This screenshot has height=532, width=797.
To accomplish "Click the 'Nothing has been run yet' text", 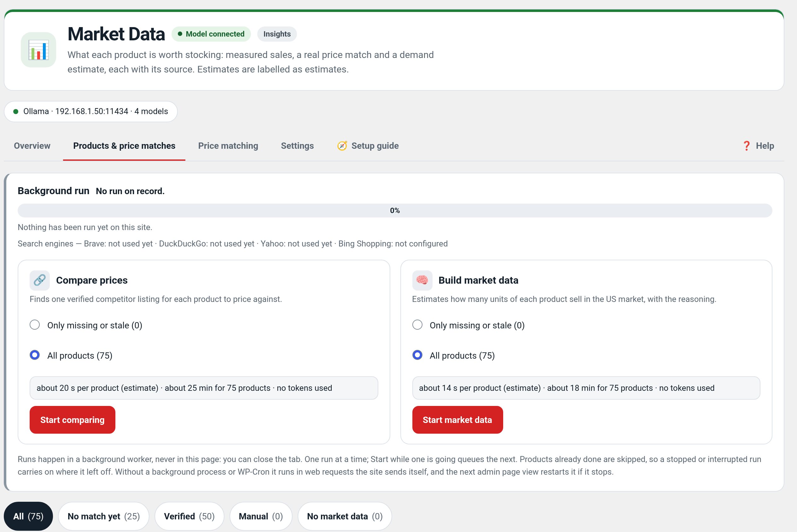I will 85,227.
